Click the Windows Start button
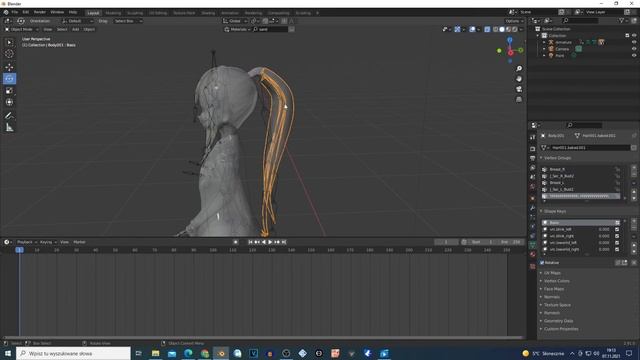Screen dimensions: 640x360 click(x=8, y=353)
